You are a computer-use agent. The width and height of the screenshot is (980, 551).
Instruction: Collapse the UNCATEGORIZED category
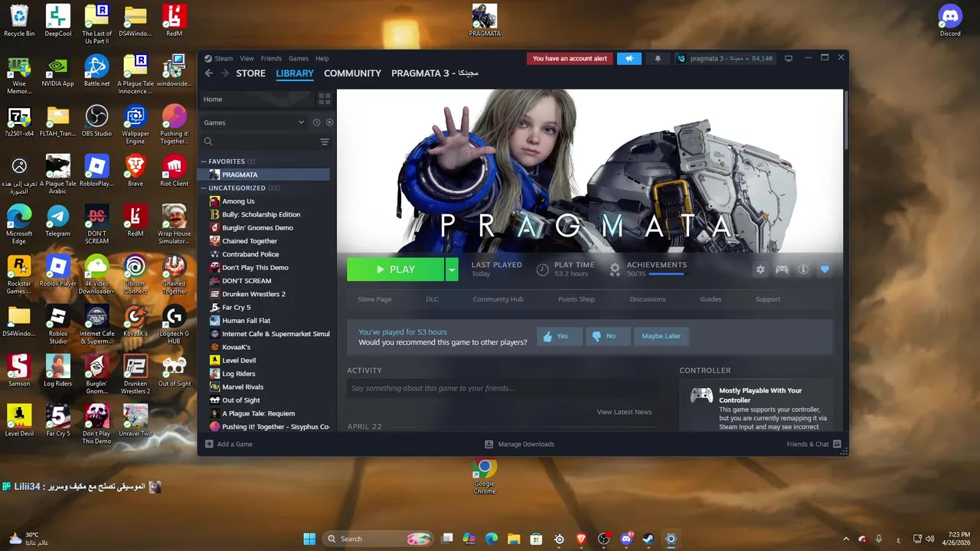coord(204,188)
